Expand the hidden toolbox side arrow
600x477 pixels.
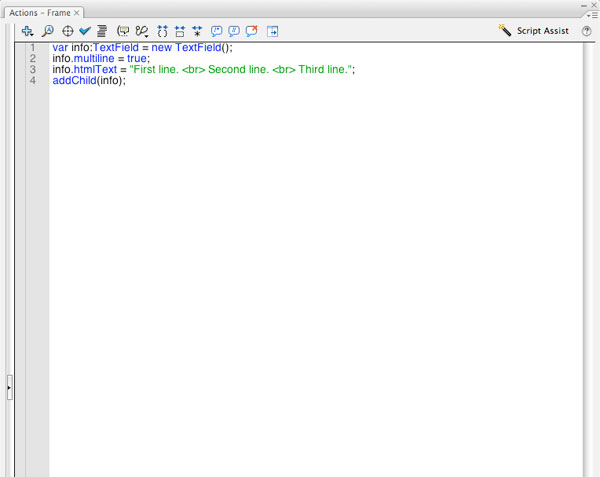click(9, 387)
